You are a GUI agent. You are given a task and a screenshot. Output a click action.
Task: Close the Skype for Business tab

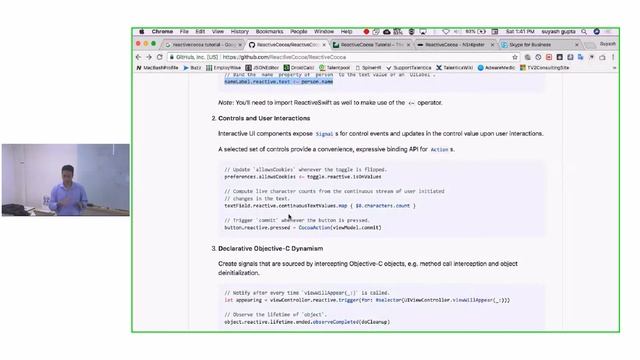coord(577,44)
